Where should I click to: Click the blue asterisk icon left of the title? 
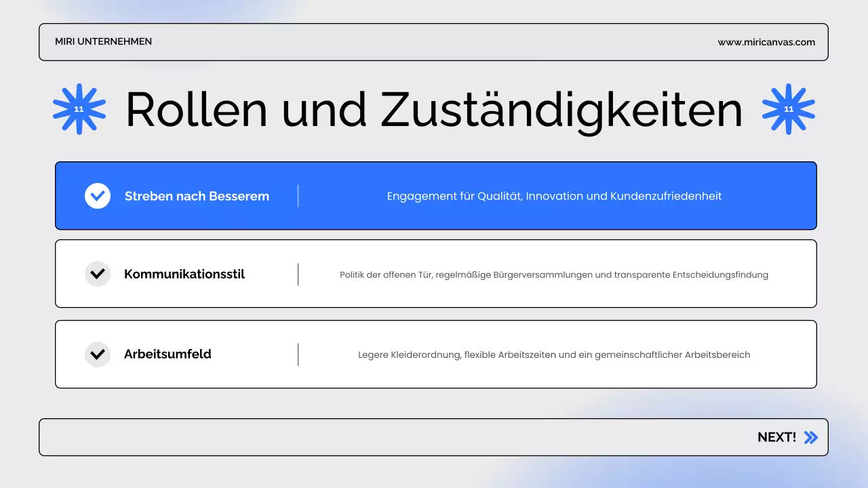[x=79, y=108]
